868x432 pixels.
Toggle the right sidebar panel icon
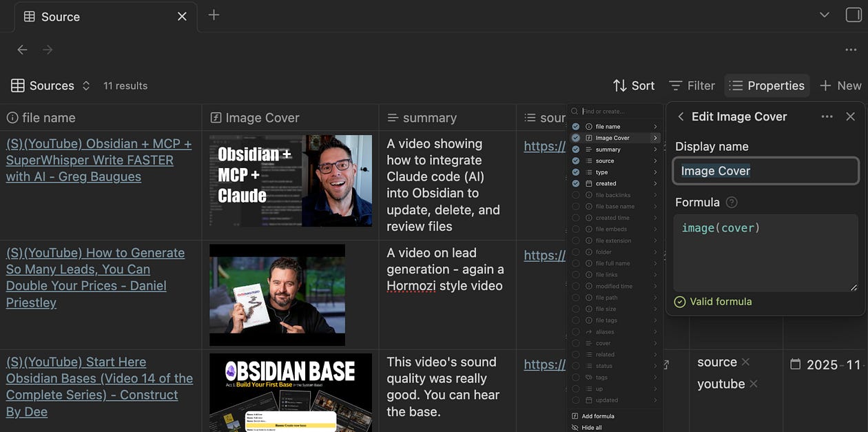(853, 15)
